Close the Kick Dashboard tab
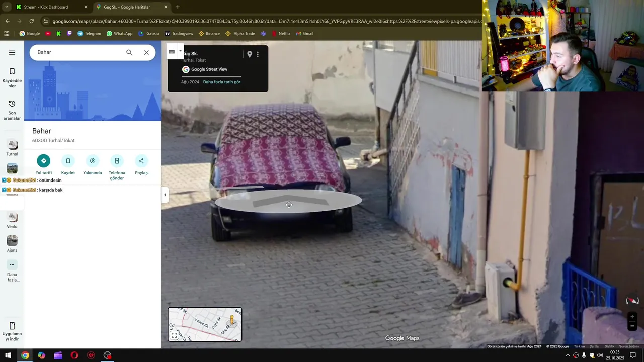 point(86,7)
